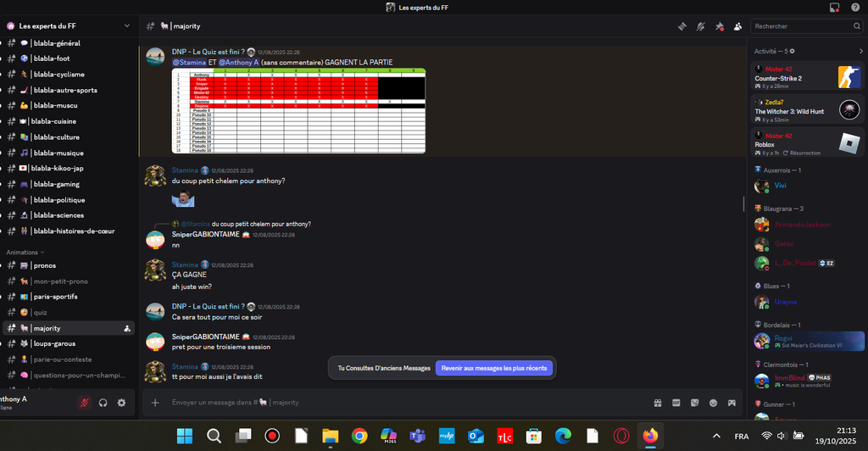Click invite icon on majority channel
The image size is (868, 451).
click(x=127, y=328)
